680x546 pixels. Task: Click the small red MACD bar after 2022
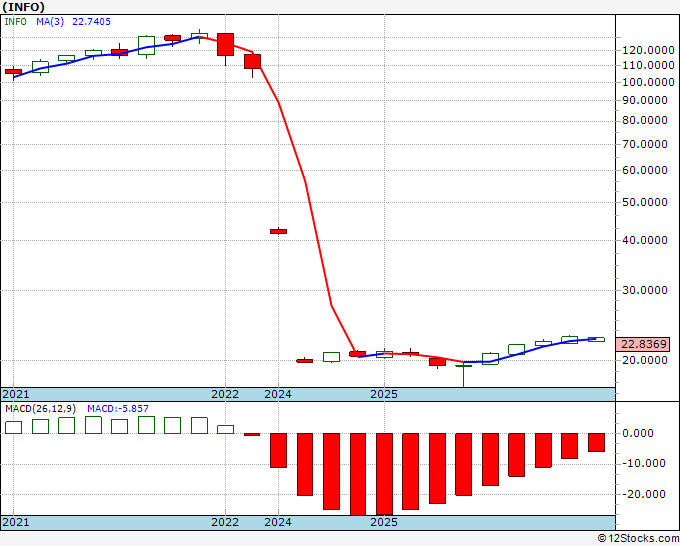click(x=252, y=434)
